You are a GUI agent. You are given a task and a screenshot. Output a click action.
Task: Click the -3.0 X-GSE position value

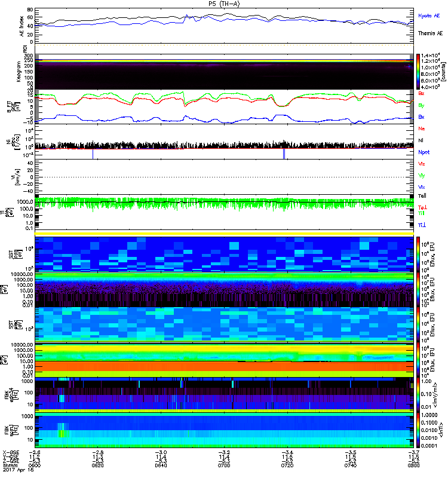coord(161,452)
